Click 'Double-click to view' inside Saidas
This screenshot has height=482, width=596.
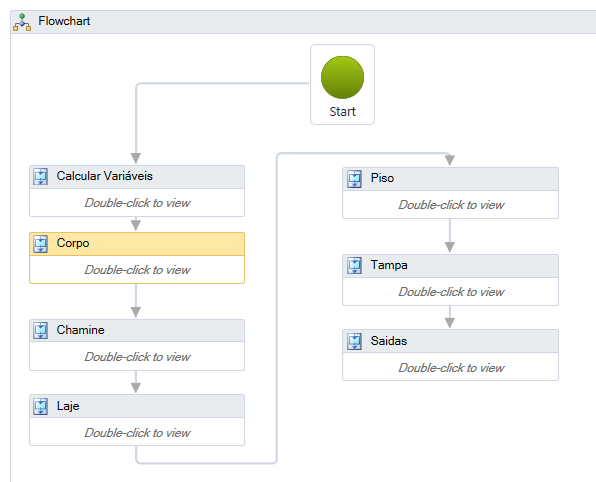click(451, 368)
